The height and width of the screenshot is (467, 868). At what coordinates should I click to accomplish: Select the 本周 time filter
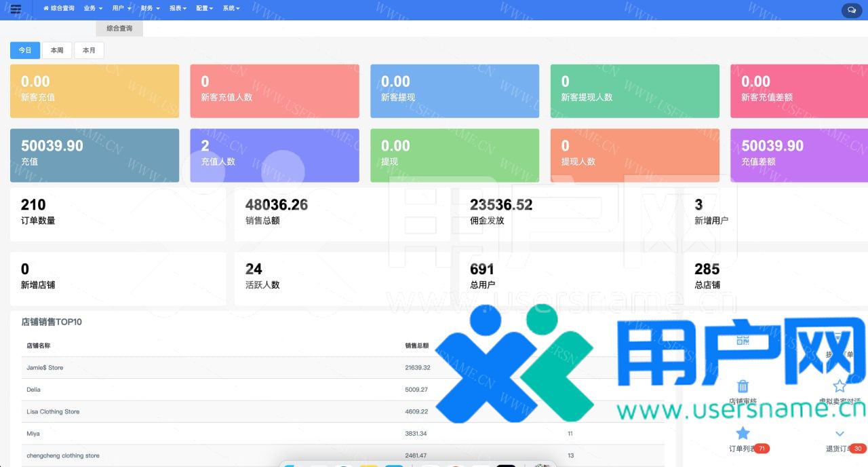[56, 50]
